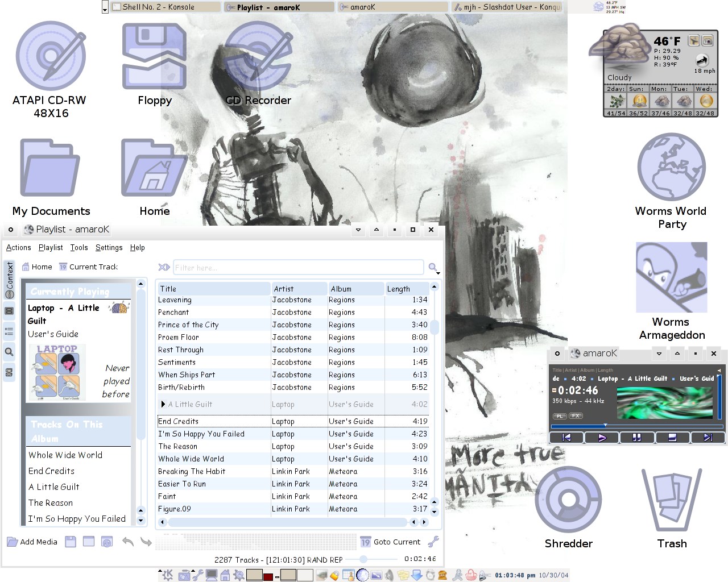Open the Floppy desktop icon
Screen dimensions: 728x582
[154, 57]
